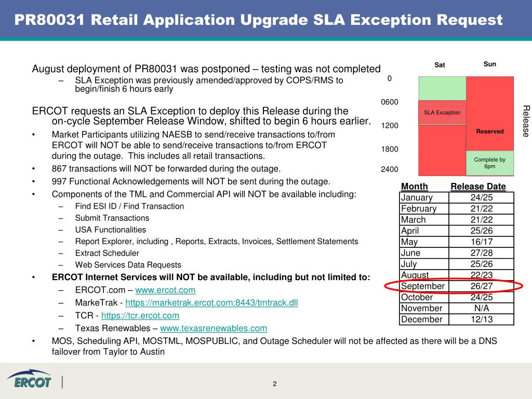Click the 867 transactions bullet text
The image size is (532, 399).
click(166, 169)
